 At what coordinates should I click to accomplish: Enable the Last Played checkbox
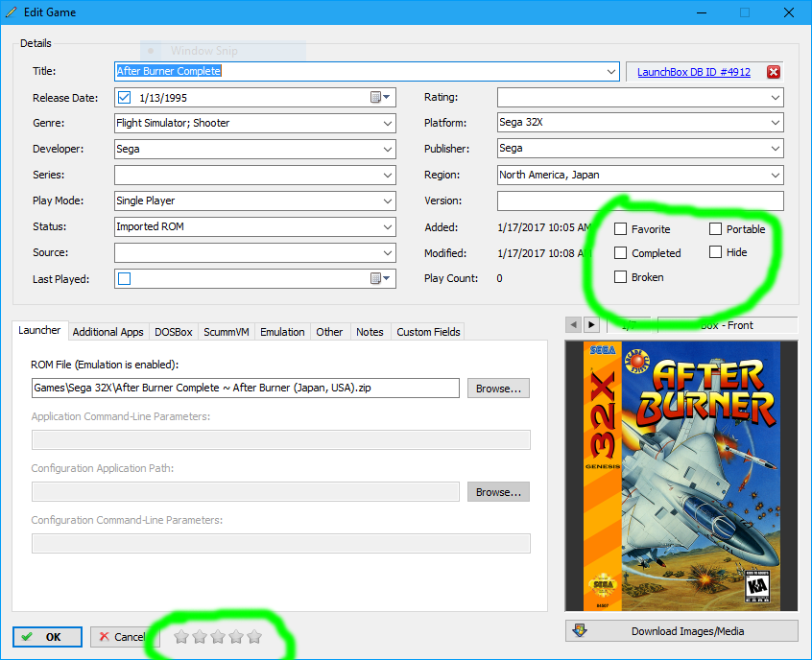pos(124,278)
